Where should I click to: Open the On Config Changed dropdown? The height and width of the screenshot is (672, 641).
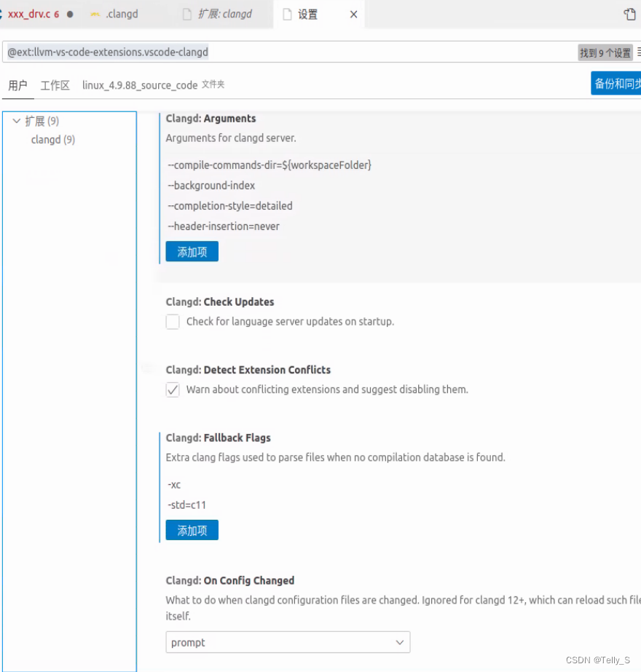tap(287, 642)
